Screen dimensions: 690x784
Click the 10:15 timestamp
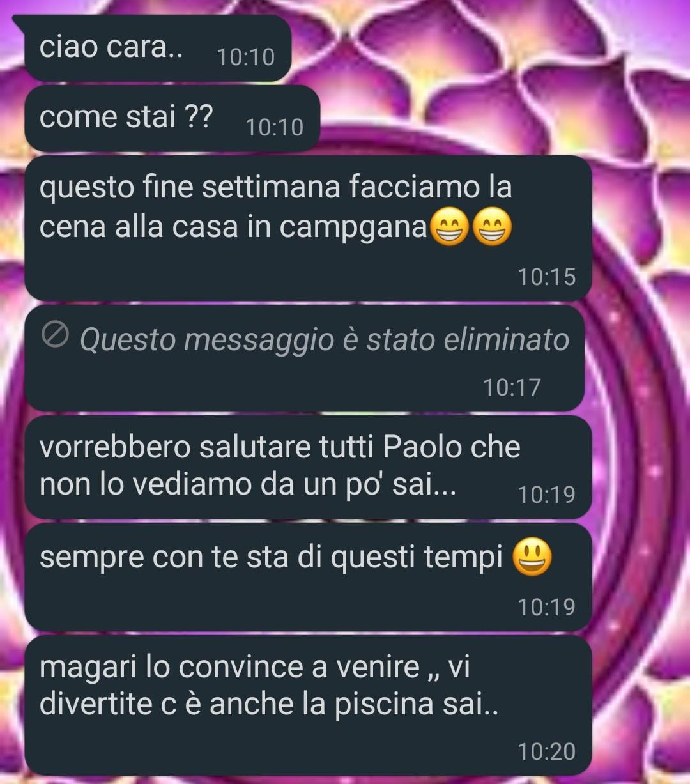coord(546,277)
